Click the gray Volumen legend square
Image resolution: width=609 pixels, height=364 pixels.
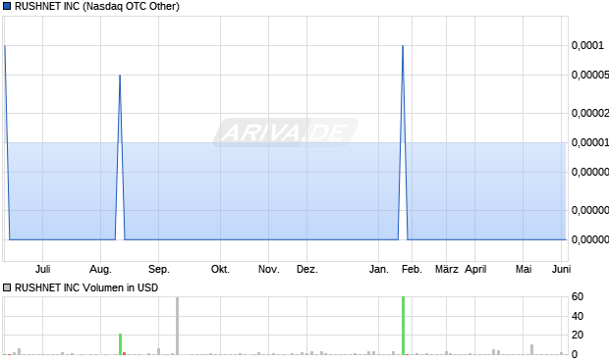(x=7, y=287)
